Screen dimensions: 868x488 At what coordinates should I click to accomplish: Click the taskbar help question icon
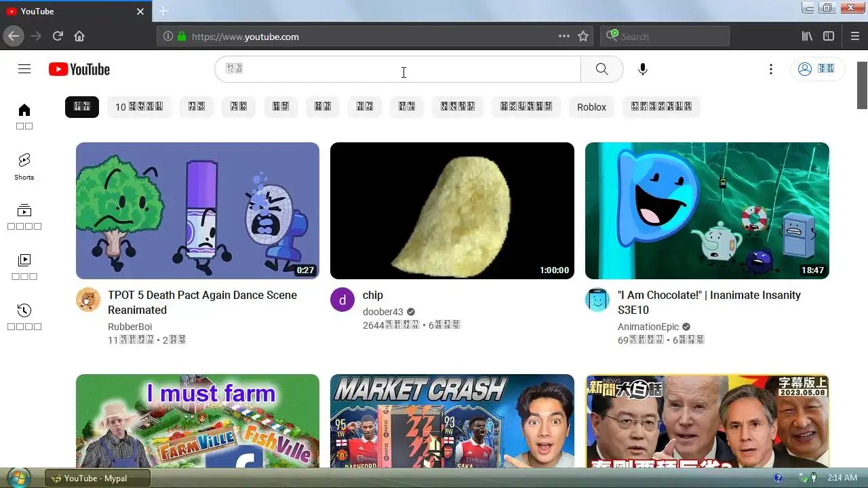point(778,478)
